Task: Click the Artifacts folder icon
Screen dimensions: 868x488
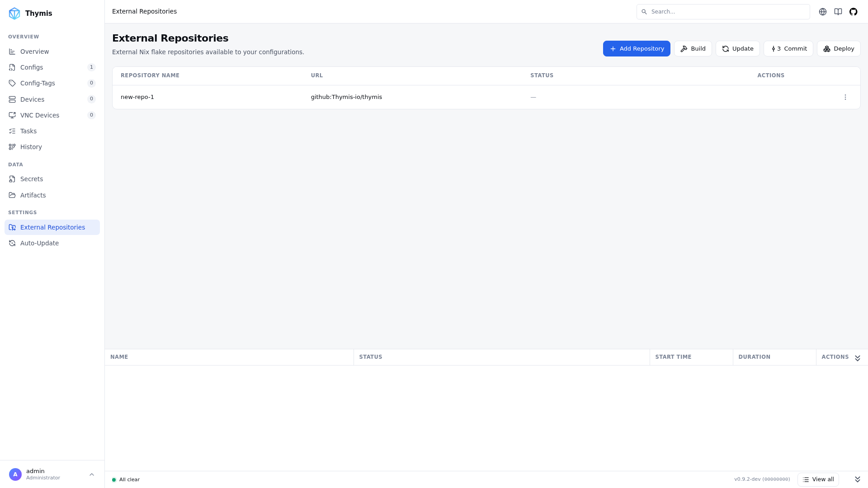Action: coord(12,195)
